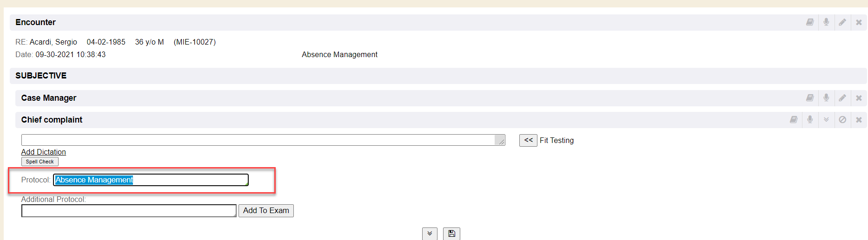Viewport: 868px width, 240px height.
Task: Click the microphone icon in Case Manager row
Action: point(826,98)
